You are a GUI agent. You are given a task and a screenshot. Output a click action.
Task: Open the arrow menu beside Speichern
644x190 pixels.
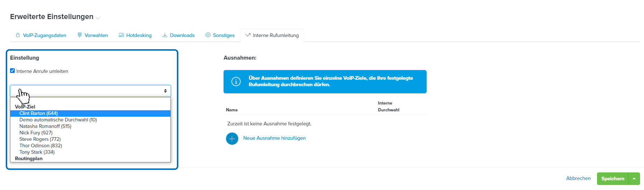pyautogui.click(x=634, y=179)
